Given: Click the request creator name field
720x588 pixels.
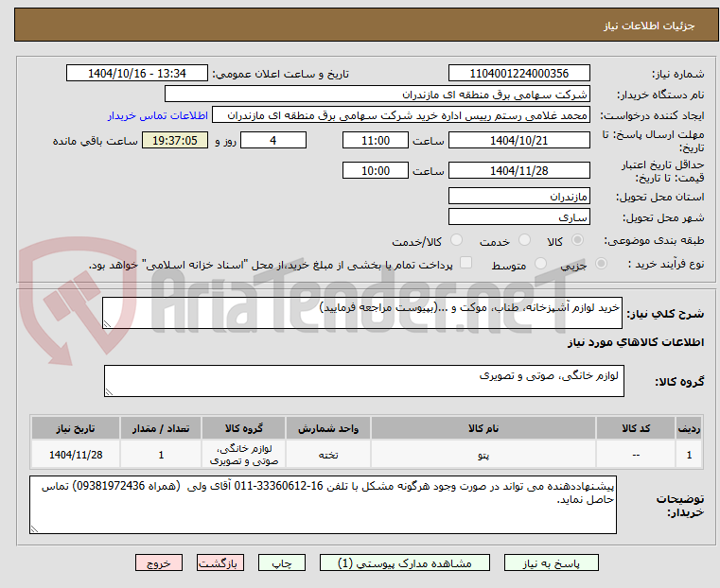Looking at the screenshot, I should point(400,115).
